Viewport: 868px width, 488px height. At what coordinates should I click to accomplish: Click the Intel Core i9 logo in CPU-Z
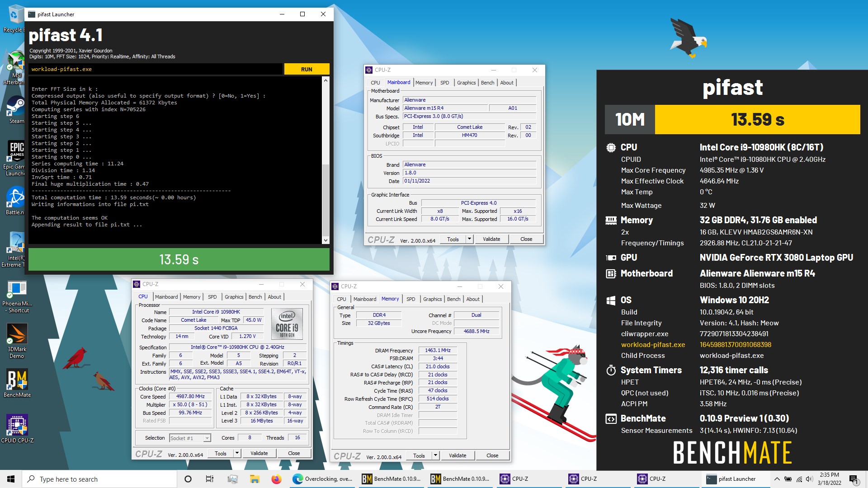click(287, 324)
